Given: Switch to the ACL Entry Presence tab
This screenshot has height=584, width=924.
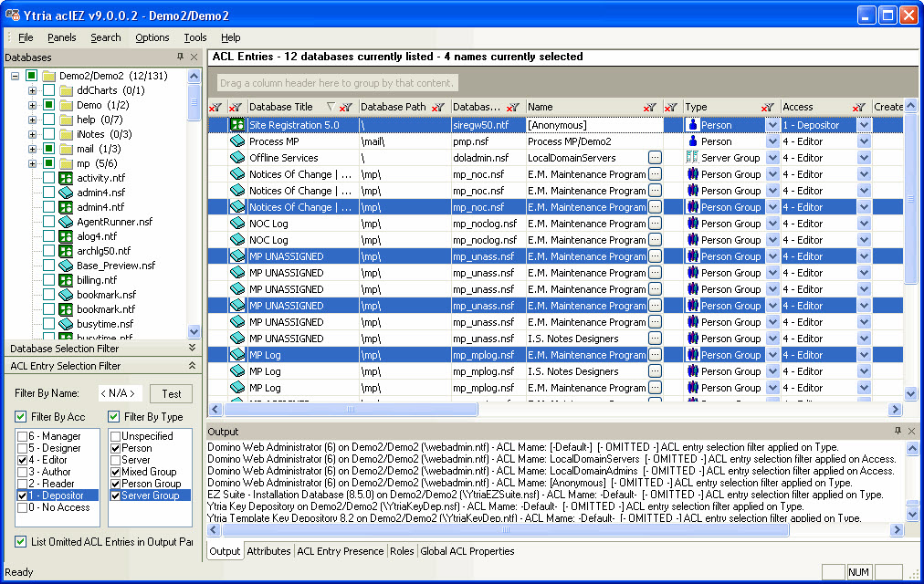Looking at the screenshot, I should (x=340, y=551).
